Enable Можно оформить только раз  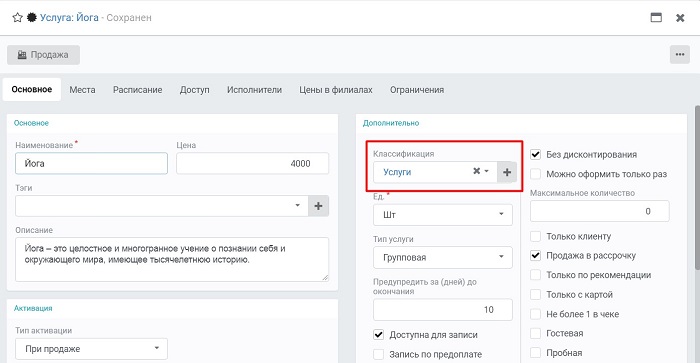(x=535, y=174)
